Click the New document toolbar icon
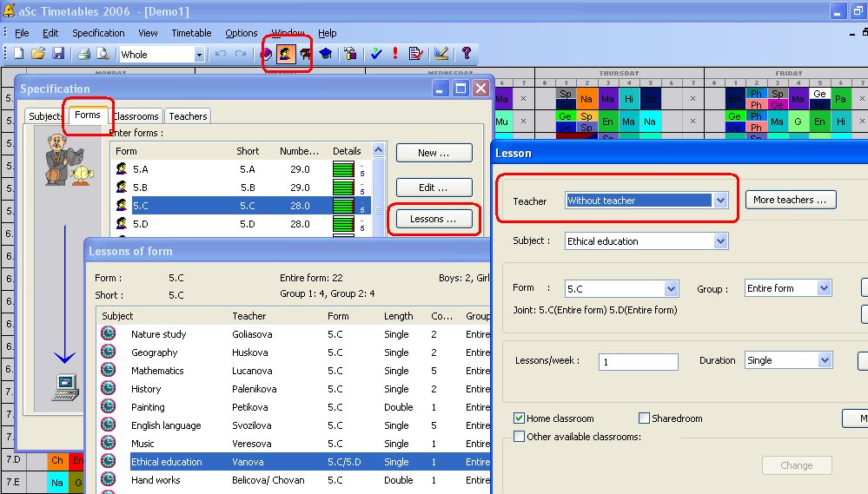The width and height of the screenshot is (868, 494). (18, 54)
